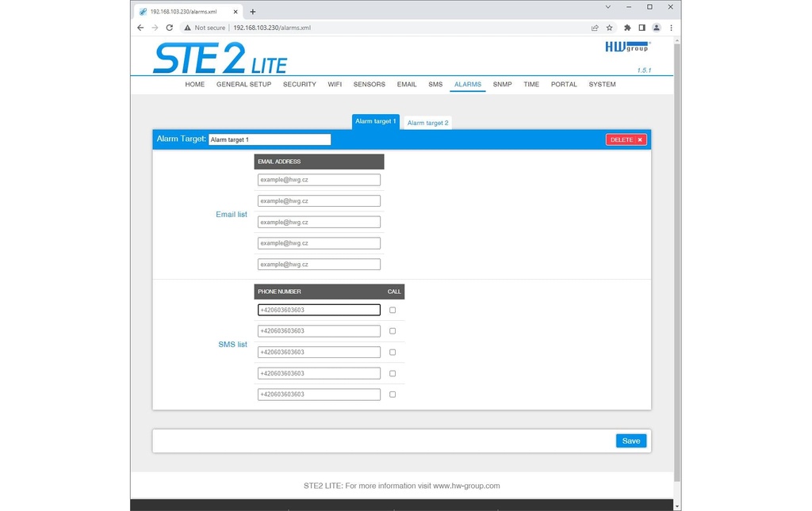Open Chrome three-dot menu
The height and width of the screenshot is (511, 812).
[671, 28]
